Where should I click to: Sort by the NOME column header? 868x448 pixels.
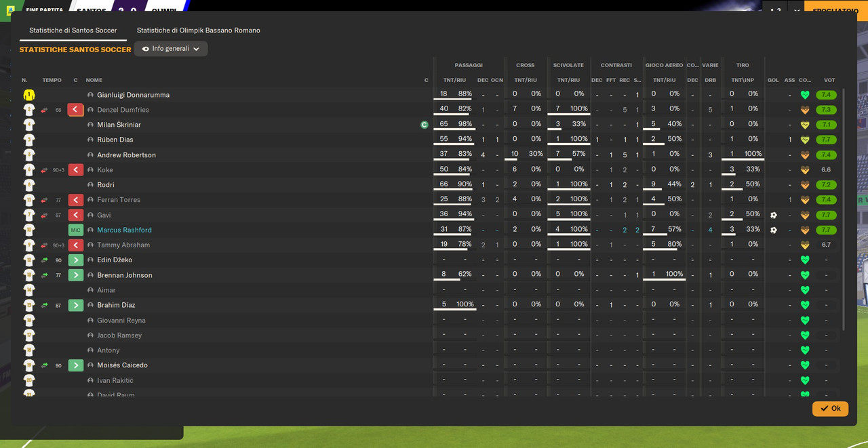click(x=94, y=80)
